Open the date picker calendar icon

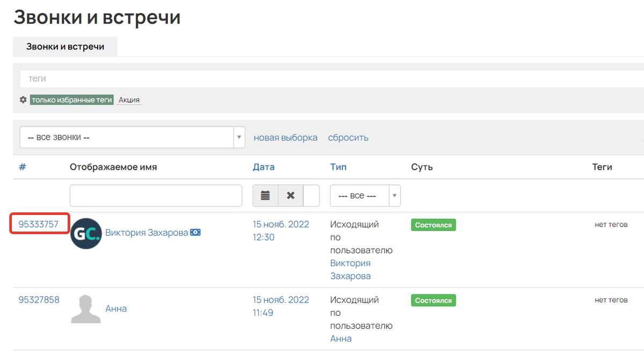pos(265,196)
